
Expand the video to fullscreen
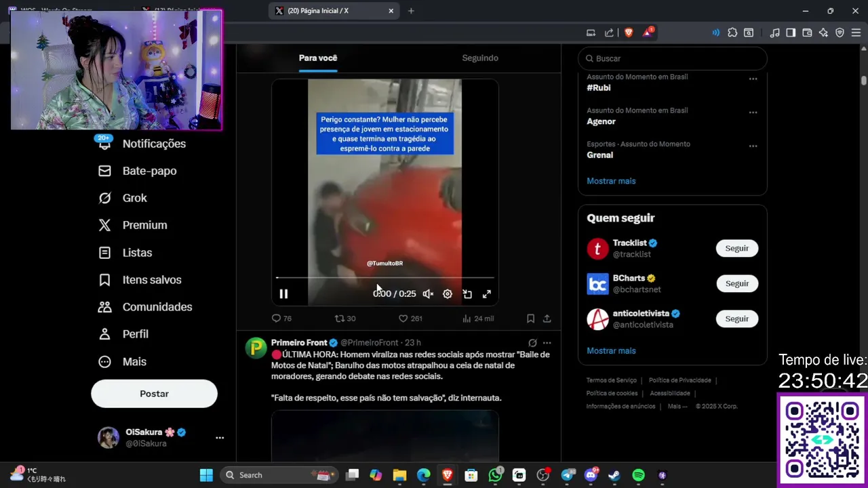(487, 293)
